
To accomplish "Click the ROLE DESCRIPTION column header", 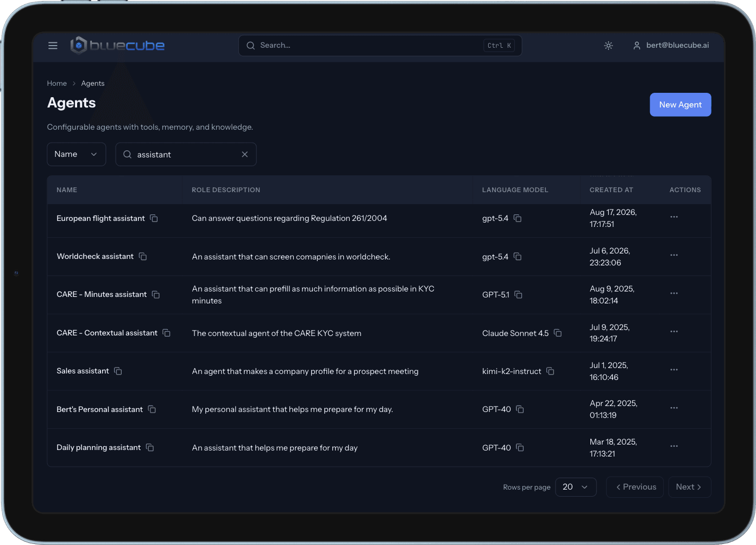I will tap(226, 190).
